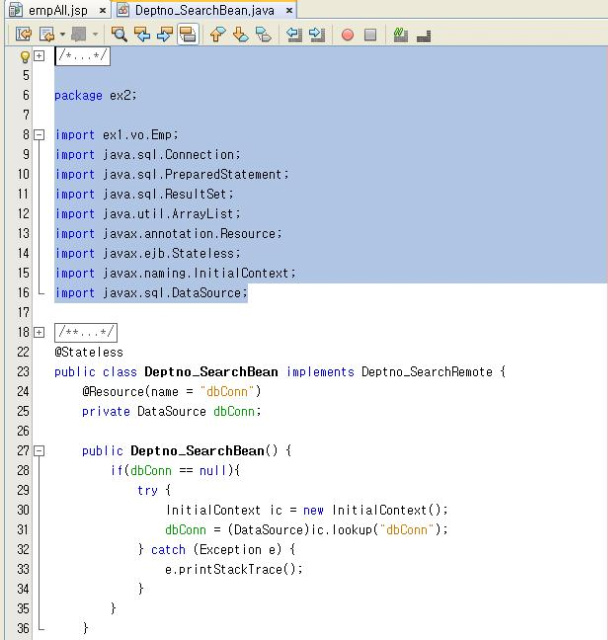Viewport: 608px width, 640px height.
Task: Click the Java file icon on Deptno_SearchBean tab
Action: pyautogui.click(x=123, y=10)
